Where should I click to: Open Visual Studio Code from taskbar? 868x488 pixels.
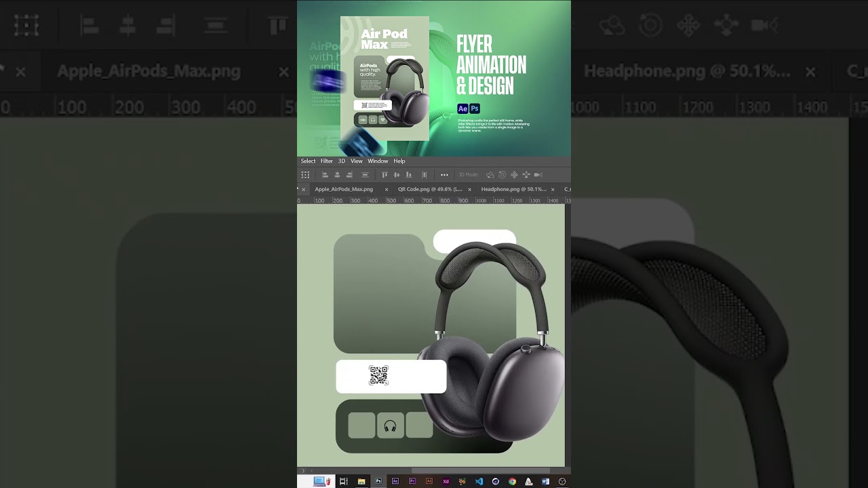coord(479,481)
